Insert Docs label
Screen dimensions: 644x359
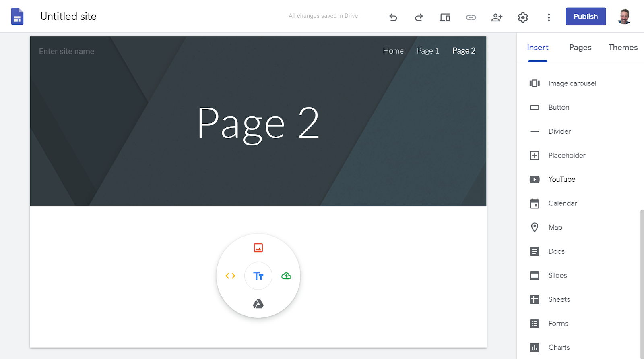tap(557, 251)
